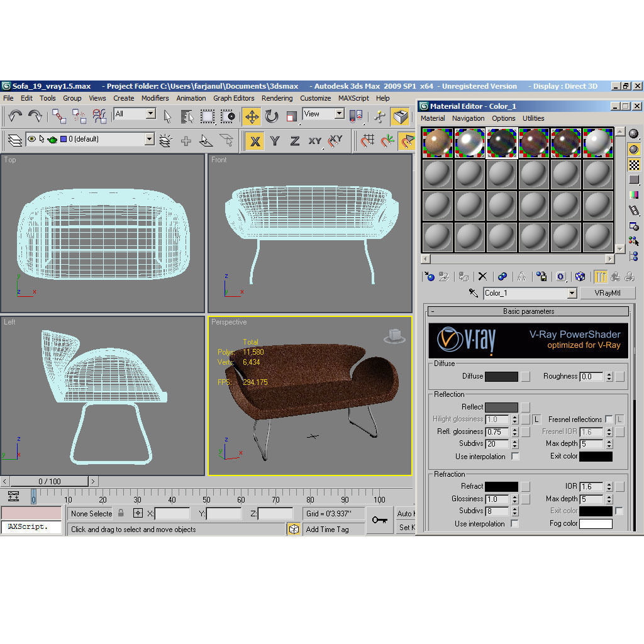Select the first brown material sample sphere
This screenshot has width=644, height=644.
point(438,143)
